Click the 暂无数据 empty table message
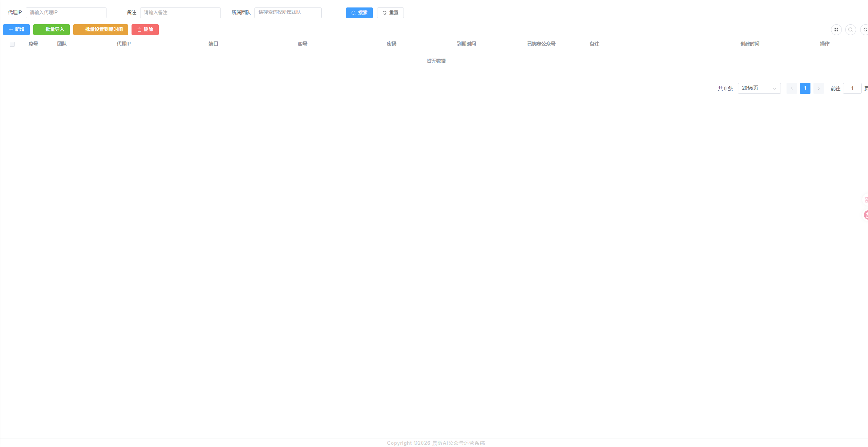The width and height of the screenshot is (868, 447). [x=436, y=61]
